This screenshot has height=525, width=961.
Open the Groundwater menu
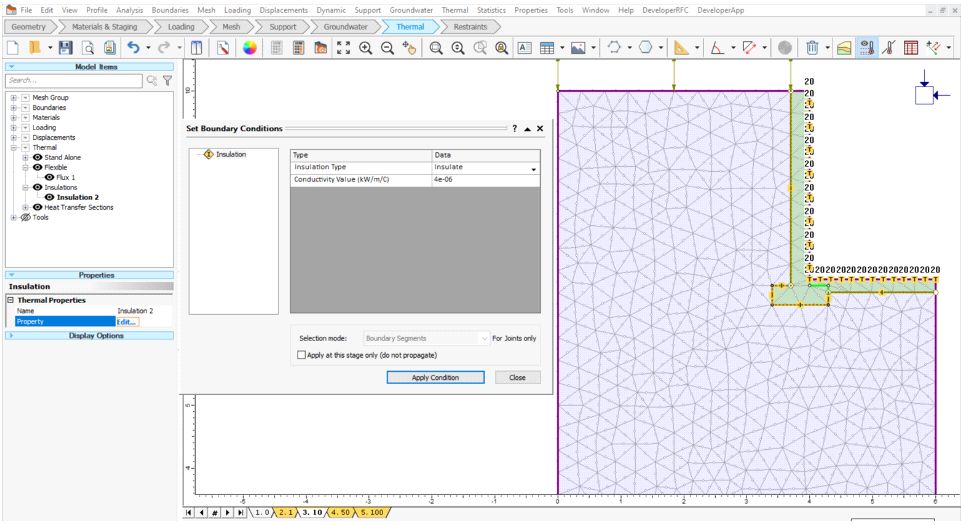(410, 9)
